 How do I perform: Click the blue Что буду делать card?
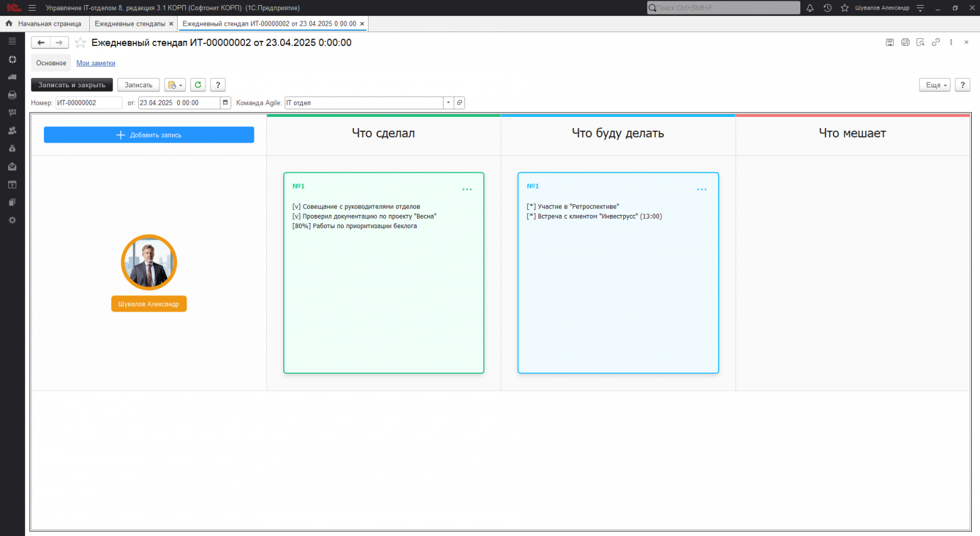(618, 273)
